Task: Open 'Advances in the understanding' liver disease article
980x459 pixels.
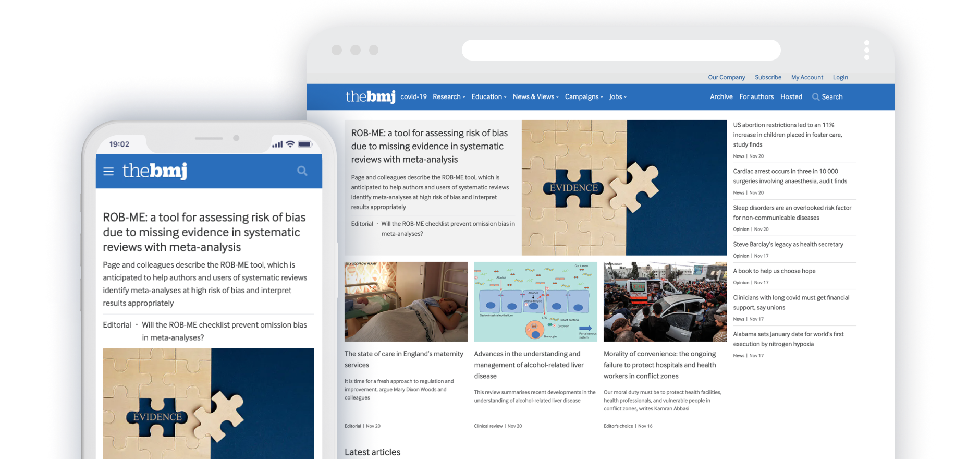Action: tap(529, 365)
